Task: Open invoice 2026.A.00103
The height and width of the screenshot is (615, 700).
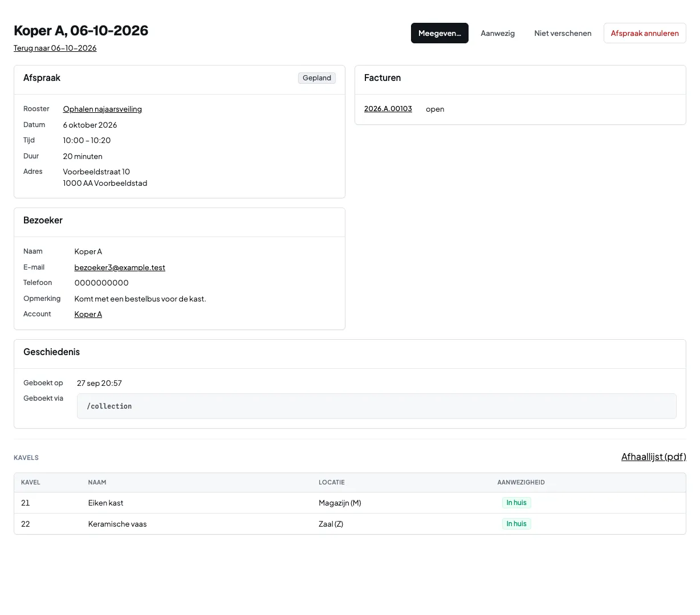Action: click(x=388, y=109)
